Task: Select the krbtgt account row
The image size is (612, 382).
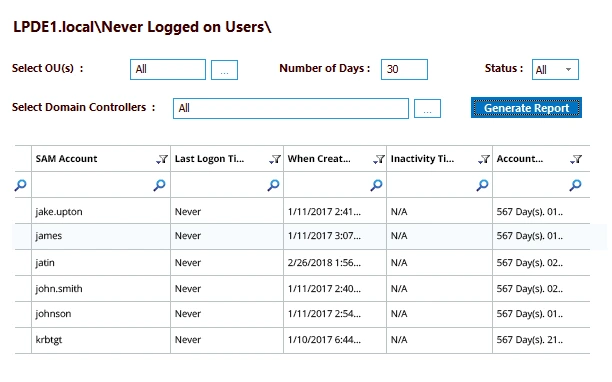Action: (302, 340)
